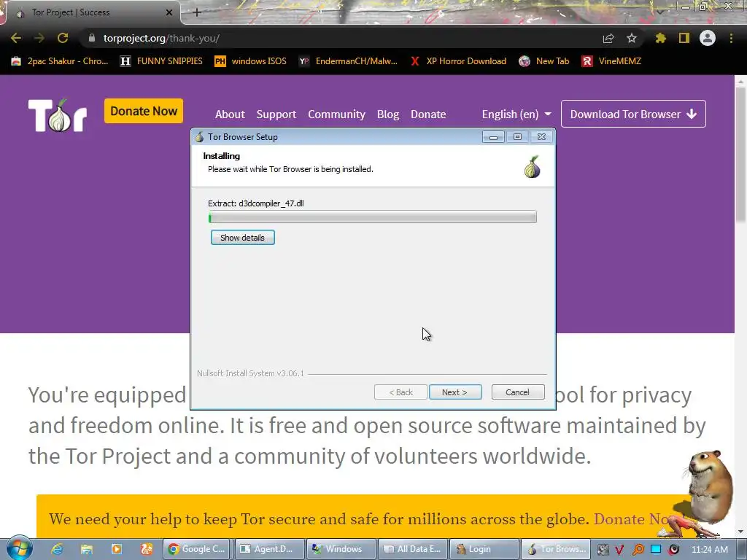Close the Tor Project Success tab
The image size is (747, 560).
tap(169, 12)
